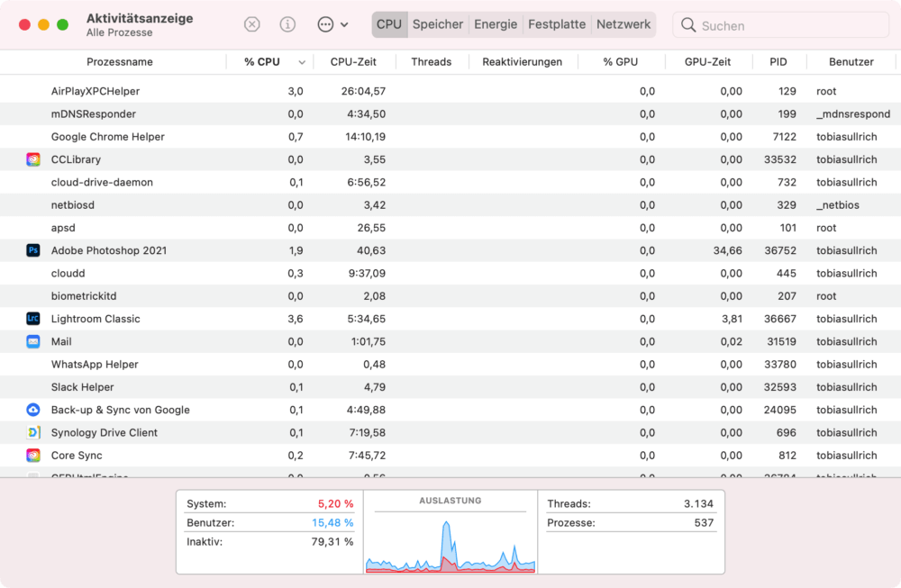The width and height of the screenshot is (901, 588).
Task: Toggle sort direction arrow in % CPU column
Action: pyautogui.click(x=302, y=63)
